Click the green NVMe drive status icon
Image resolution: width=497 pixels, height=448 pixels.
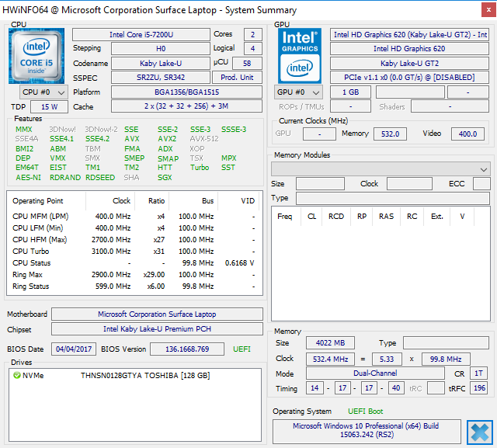(x=16, y=375)
